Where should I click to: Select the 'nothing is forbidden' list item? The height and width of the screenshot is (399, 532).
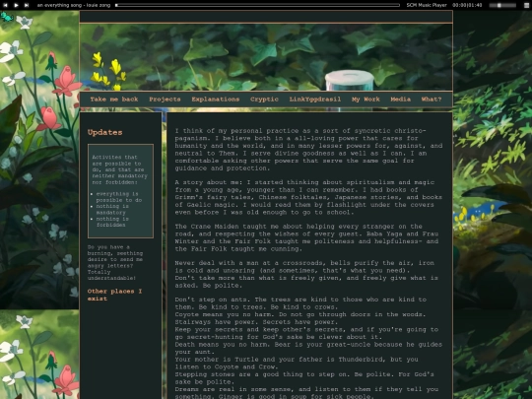pos(112,222)
